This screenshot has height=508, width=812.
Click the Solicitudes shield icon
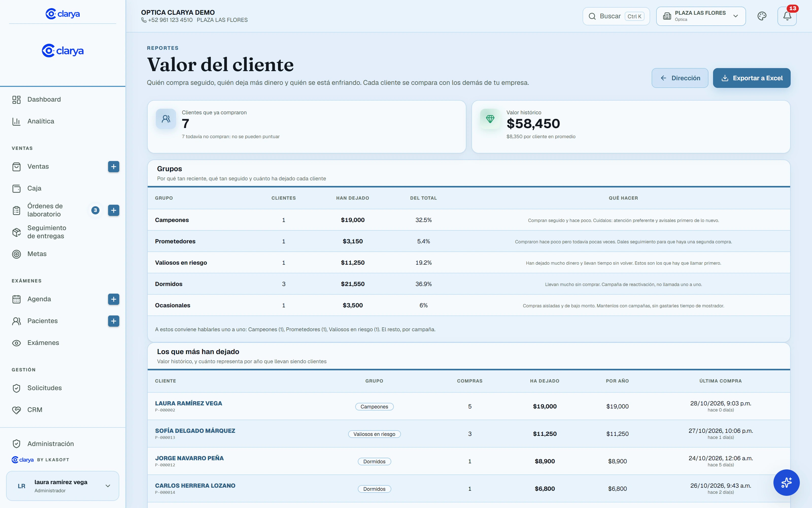point(16,388)
